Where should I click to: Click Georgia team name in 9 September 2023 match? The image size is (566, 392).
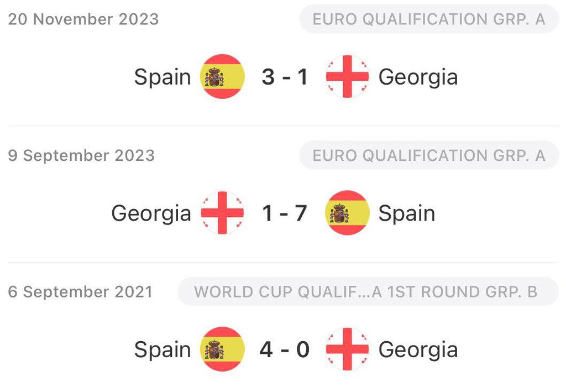[151, 213]
